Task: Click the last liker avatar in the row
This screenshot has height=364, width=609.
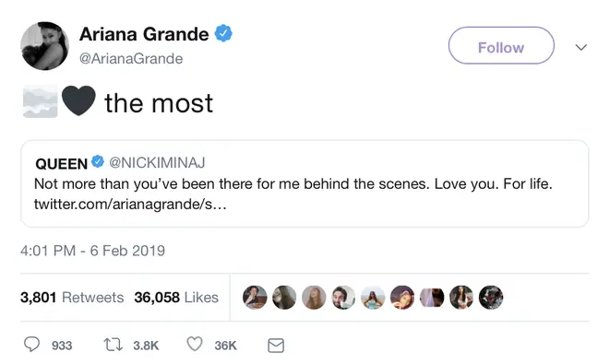Action: point(491,298)
